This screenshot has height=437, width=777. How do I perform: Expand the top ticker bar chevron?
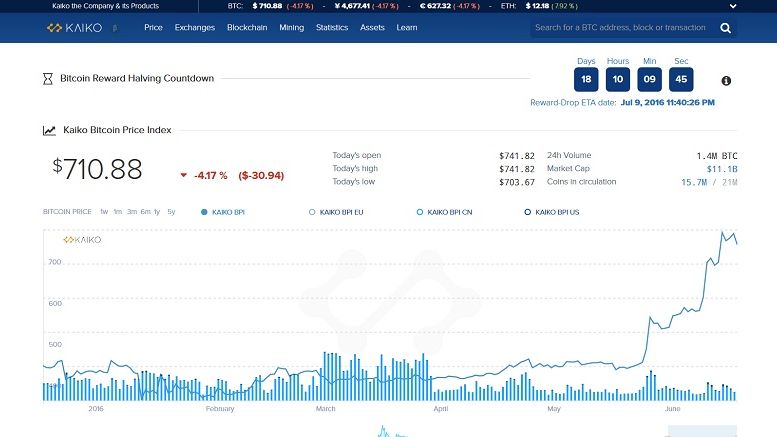tap(733, 6)
